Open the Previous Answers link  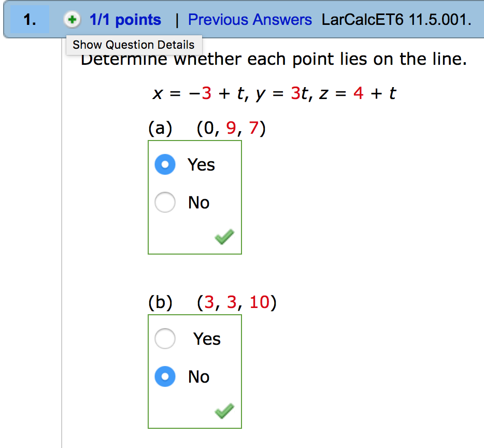coord(250,20)
